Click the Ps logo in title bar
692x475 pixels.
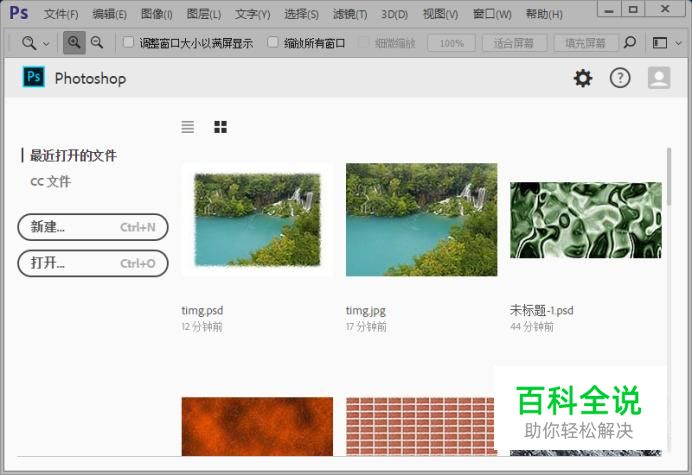19,13
